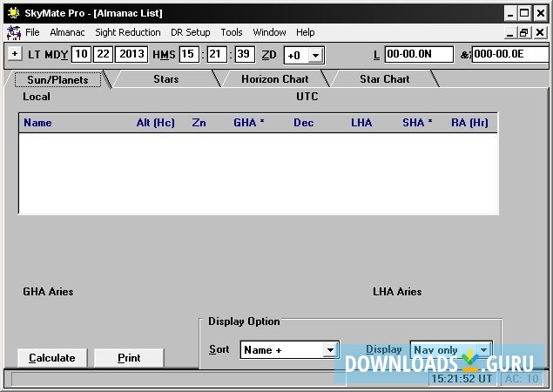This screenshot has height=392, width=553.
Task: Click the Alt (Hc) column header
Action: (x=156, y=123)
